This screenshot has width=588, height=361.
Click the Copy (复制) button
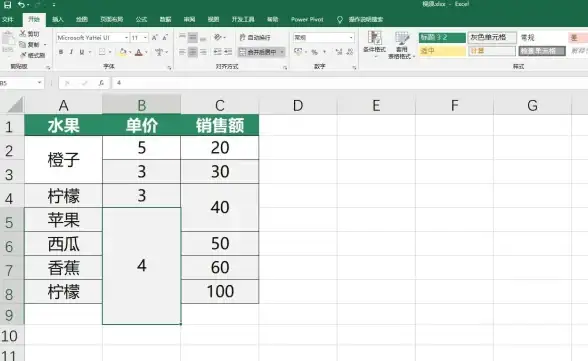click(29, 45)
